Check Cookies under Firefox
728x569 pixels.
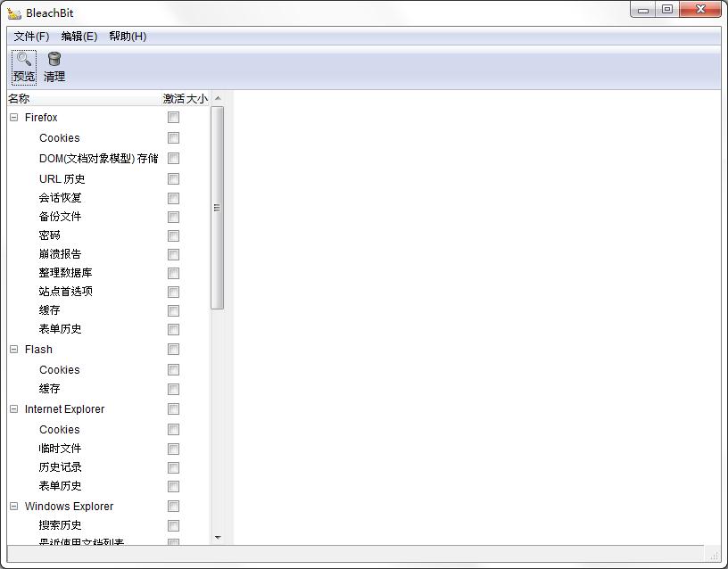point(173,137)
